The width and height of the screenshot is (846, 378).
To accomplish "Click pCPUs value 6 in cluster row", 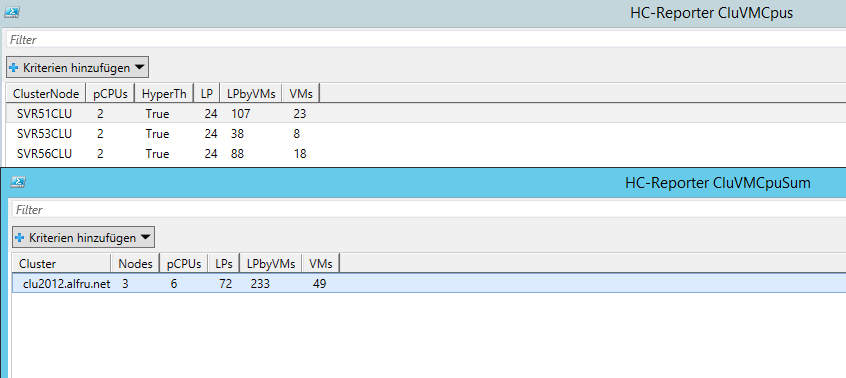I will [174, 283].
